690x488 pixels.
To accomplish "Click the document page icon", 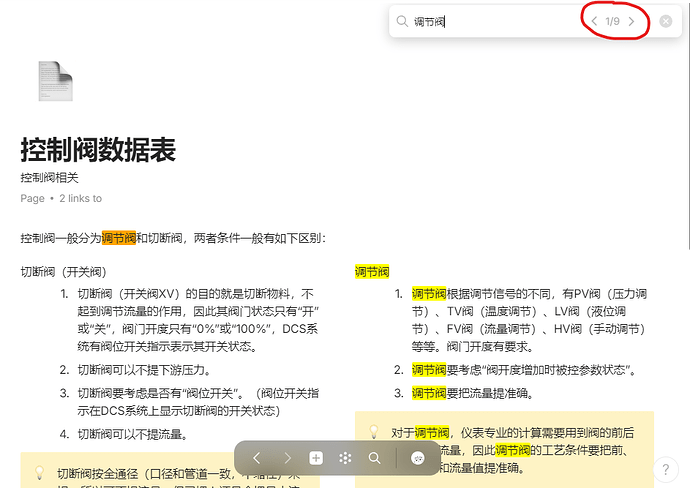I will point(55,81).
